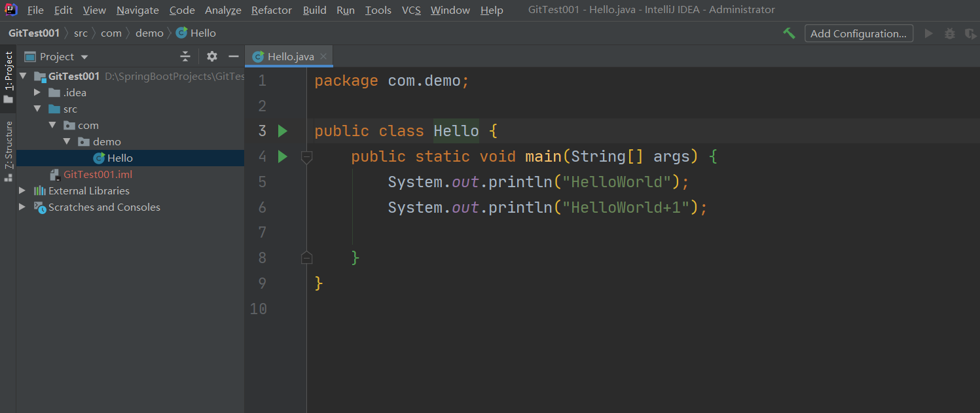Open Project panel settings gear
The width and height of the screenshot is (980, 413).
212,56
